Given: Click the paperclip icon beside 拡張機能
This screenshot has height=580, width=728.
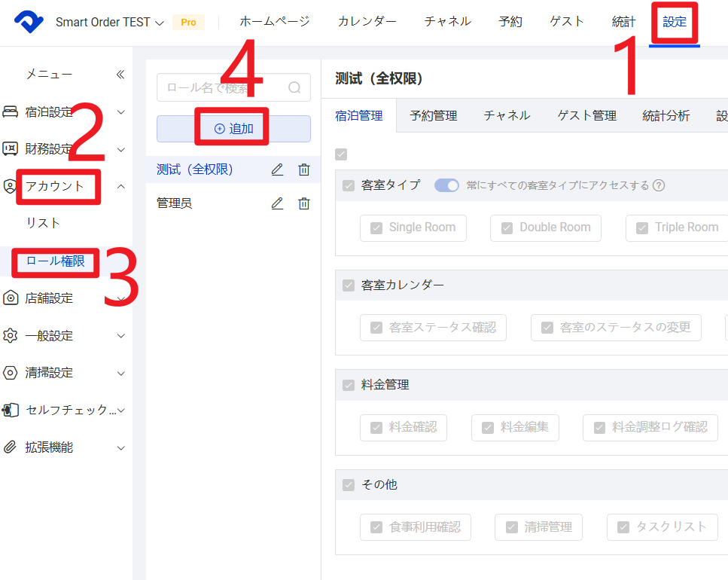Looking at the screenshot, I should click(x=11, y=447).
